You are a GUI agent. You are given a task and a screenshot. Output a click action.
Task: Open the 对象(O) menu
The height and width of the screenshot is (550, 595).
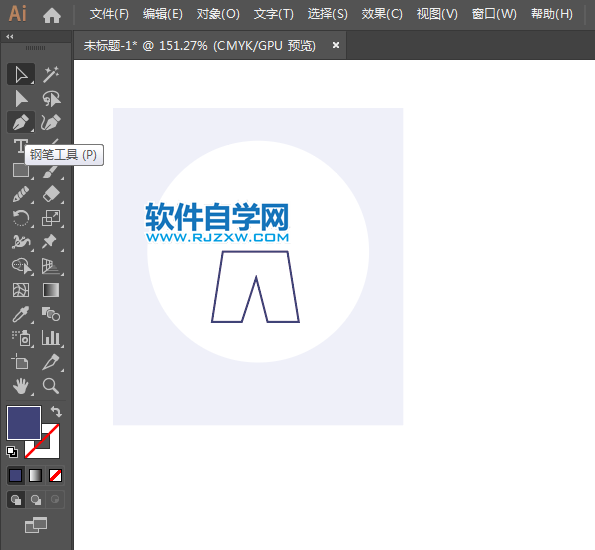[x=218, y=14]
